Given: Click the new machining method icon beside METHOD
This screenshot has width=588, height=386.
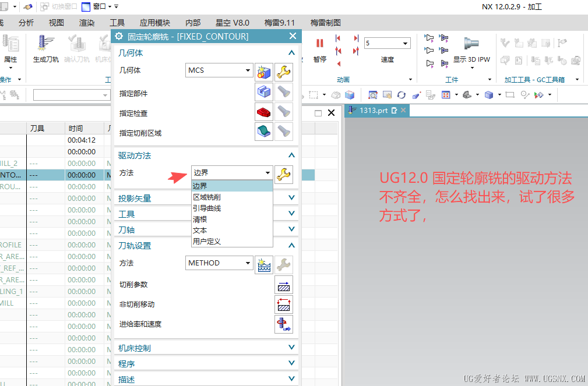Looking at the screenshot, I should [x=263, y=264].
